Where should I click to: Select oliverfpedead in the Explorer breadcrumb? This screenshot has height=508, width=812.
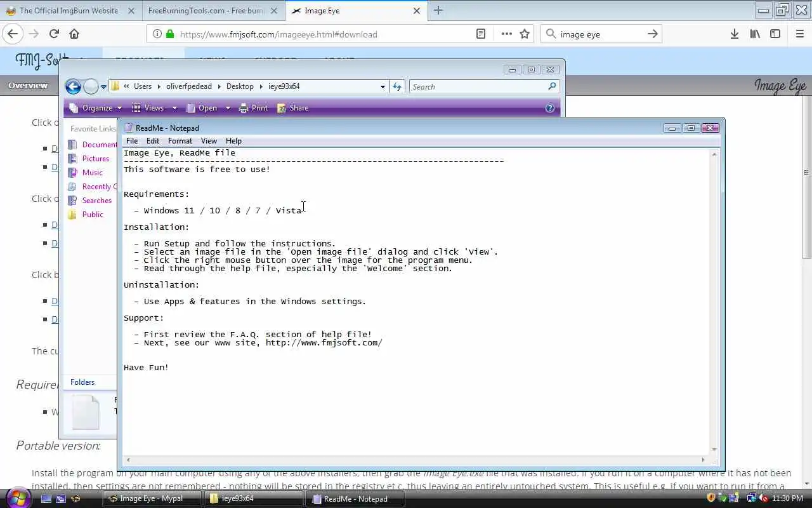(x=189, y=86)
